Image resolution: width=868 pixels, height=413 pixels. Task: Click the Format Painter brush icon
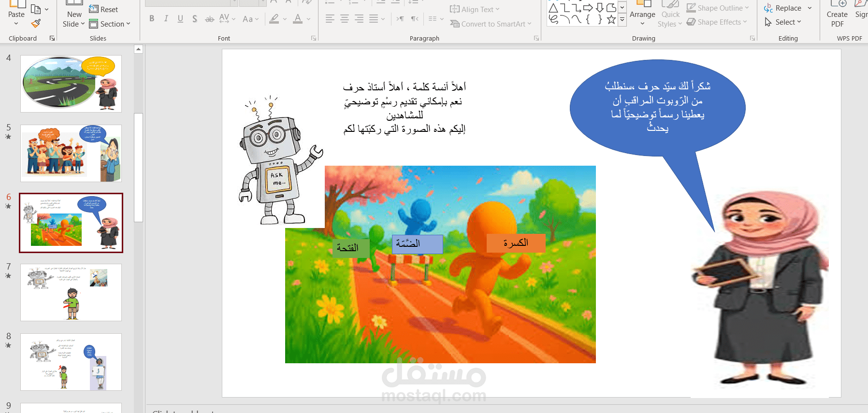[36, 23]
